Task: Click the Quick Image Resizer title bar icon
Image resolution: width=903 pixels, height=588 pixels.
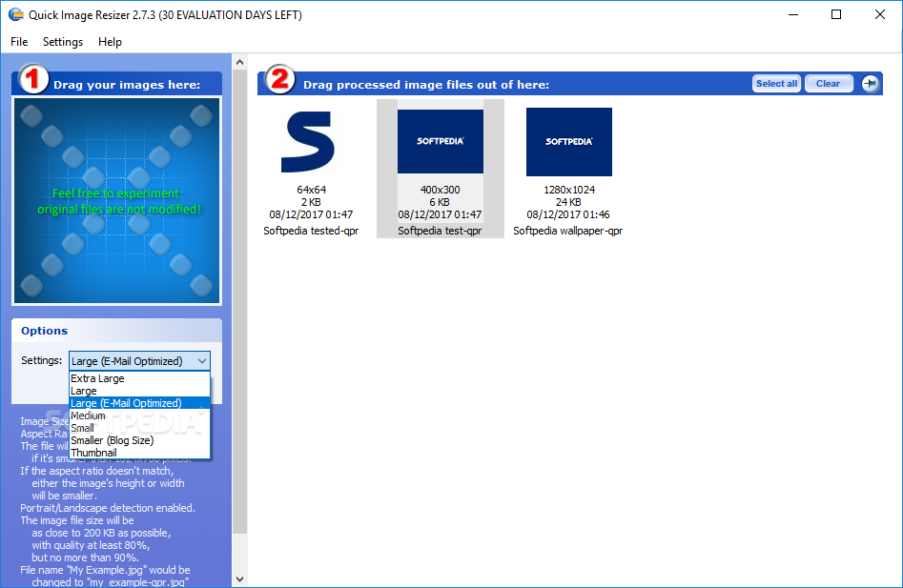Action: 15,14
